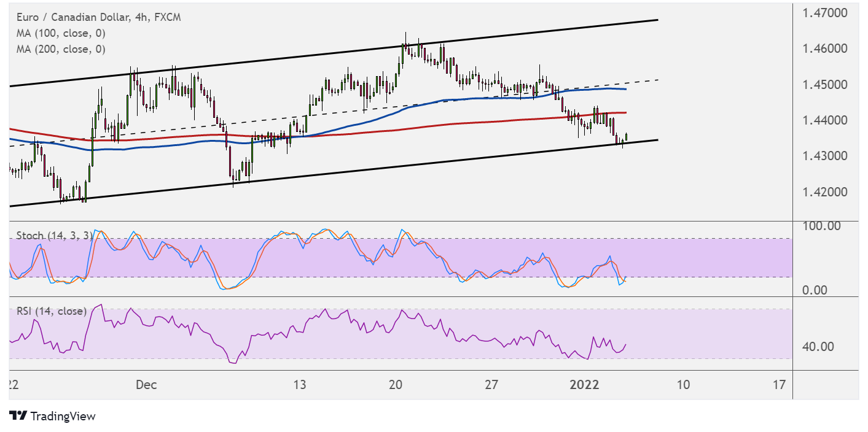The width and height of the screenshot is (868, 432).
Task: Click the 0.00 stochastic scale label
Action: click(816, 290)
